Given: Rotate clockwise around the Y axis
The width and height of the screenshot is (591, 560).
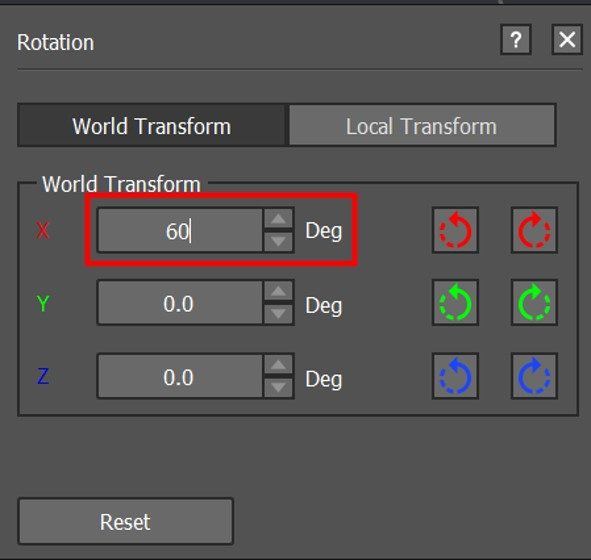Looking at the screenshot, I should tap(534, 302).
